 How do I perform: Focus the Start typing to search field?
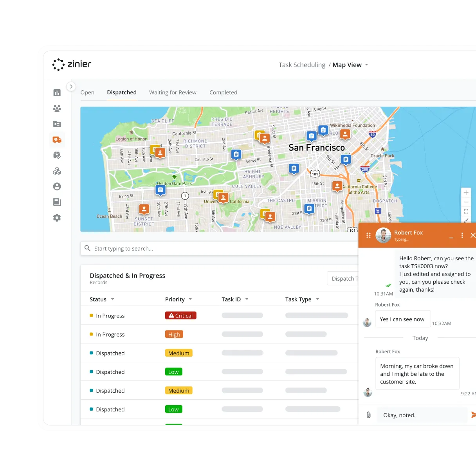point(219,249)
